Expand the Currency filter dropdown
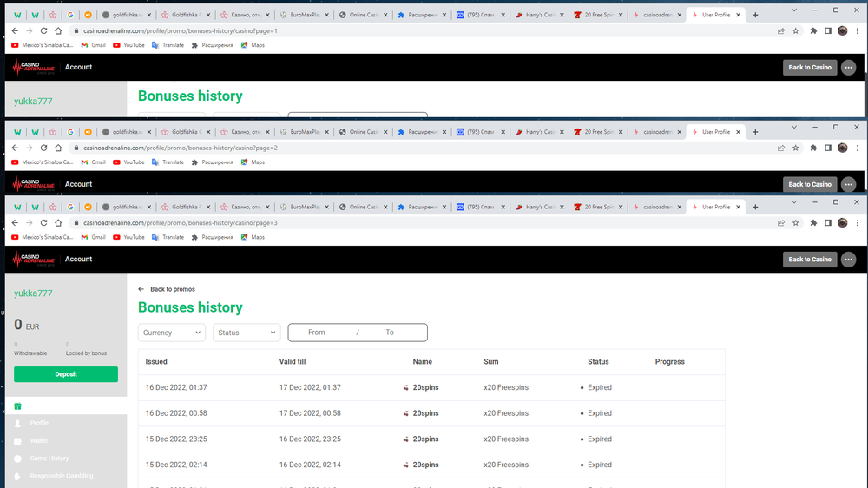The width and height of the screenshot is (868, 488). 171,333
